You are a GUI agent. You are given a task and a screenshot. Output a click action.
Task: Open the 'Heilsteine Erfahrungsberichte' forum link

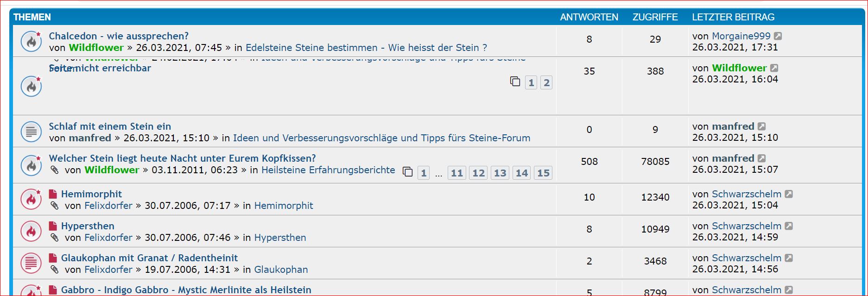(328, 170)
